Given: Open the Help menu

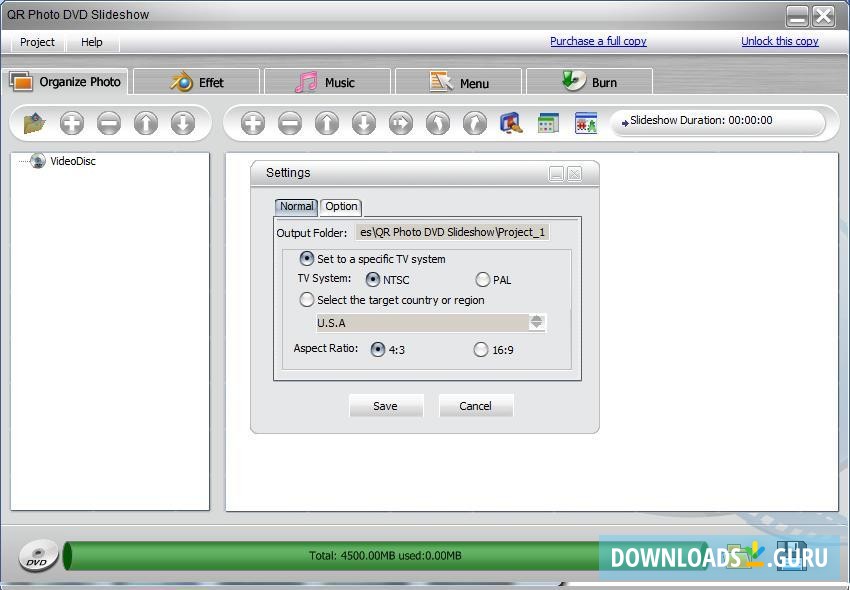Looking at the screenshot, I should (x=92, y=42).
